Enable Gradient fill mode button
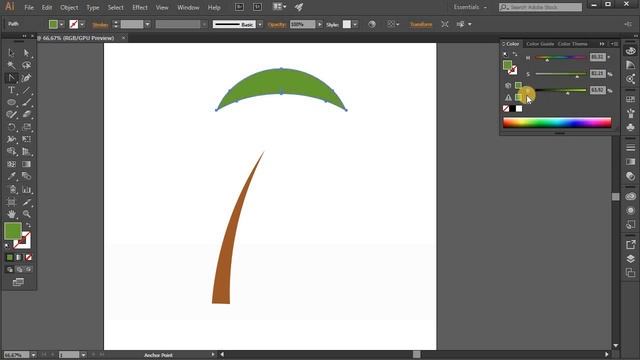The height and width of the screenshot is (360, 640). pyautogui.click(x=19, y=257)
